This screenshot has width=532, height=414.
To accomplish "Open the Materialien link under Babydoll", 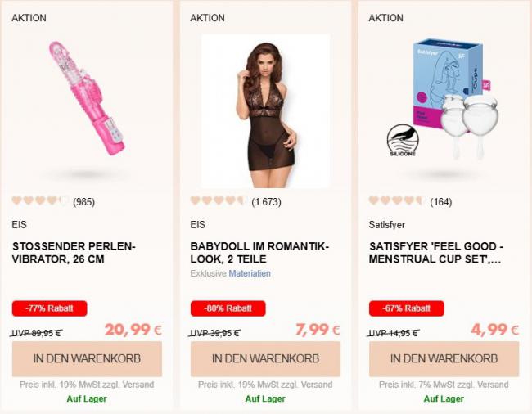I will click(x=250, y=273).
